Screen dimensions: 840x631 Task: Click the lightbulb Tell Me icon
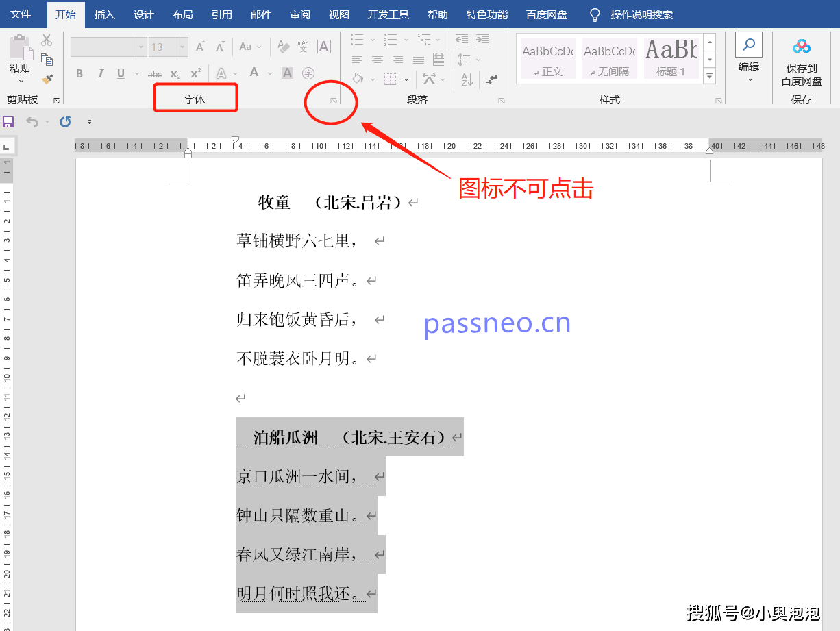tap(595, 14)
